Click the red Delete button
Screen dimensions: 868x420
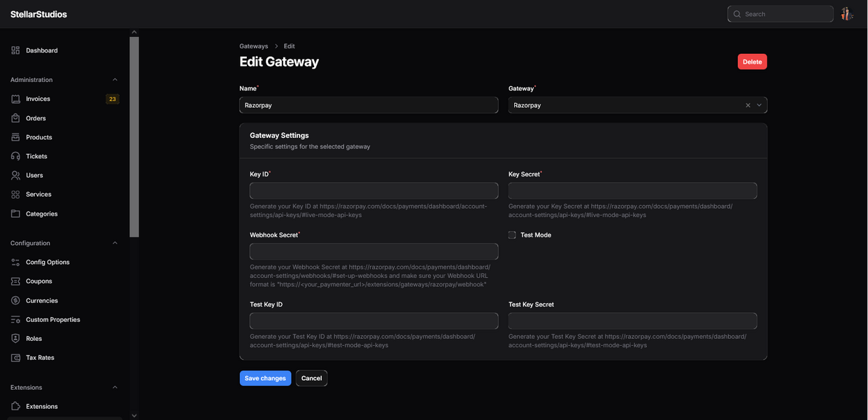[752, 62]
